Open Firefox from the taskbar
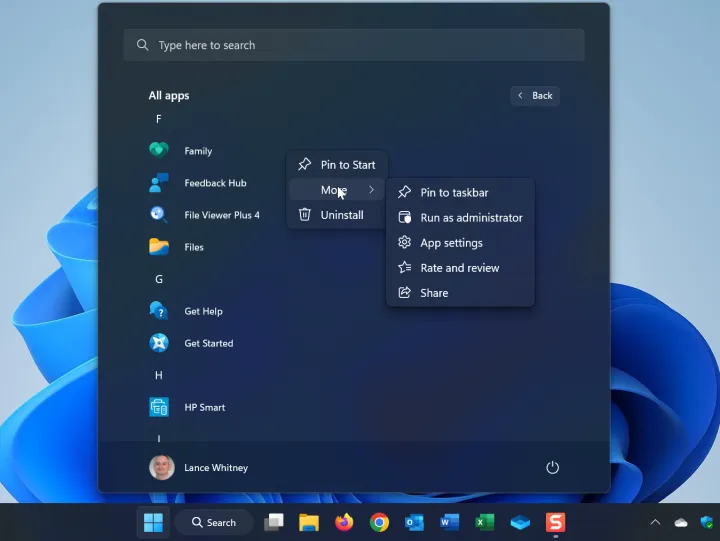The height and width of the screenshot is (541, 720). tap(344, 522)
